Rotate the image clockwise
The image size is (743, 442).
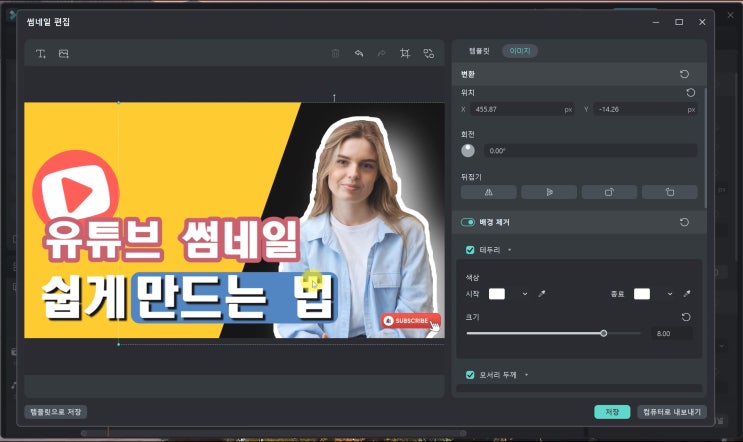click(609, 192)
